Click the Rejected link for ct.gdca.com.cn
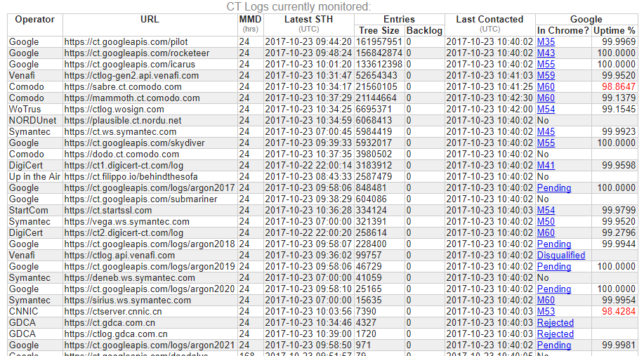This screenshot has width=644, height=356. pos(556,323)
